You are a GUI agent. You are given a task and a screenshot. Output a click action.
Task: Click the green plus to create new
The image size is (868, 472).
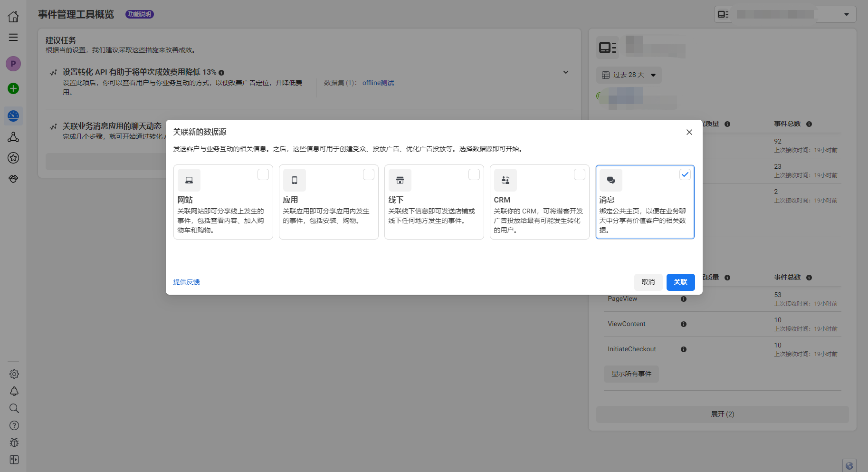pyautogui.click(x=13, y=88)
